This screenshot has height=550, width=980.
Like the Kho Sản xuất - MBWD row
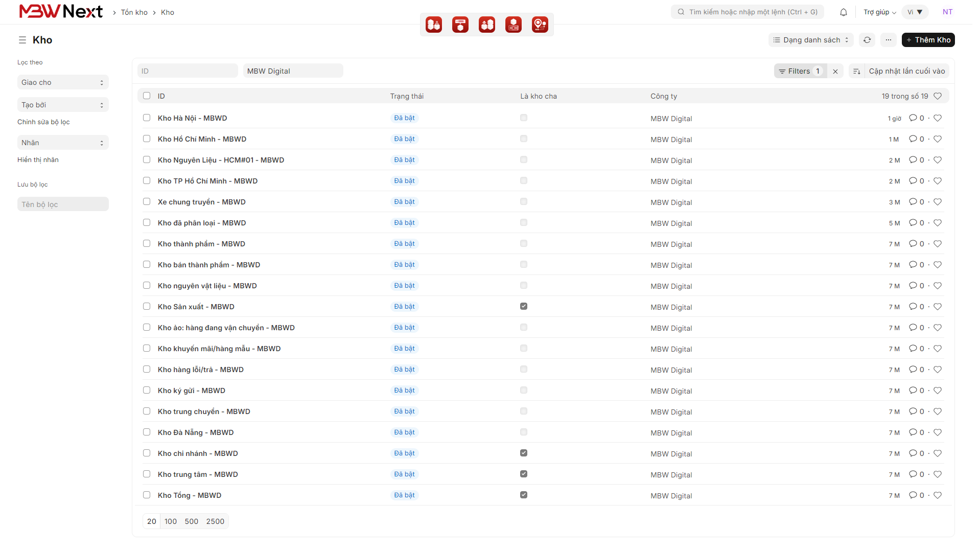click(938, 307)
